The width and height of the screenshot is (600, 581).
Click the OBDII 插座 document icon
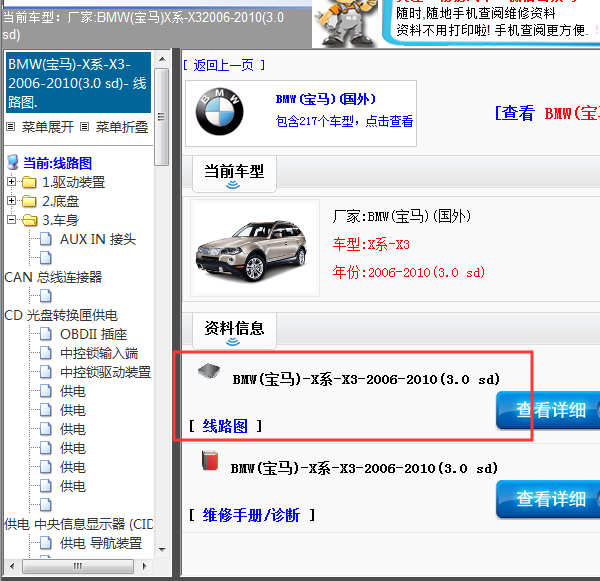pos(46,334)
